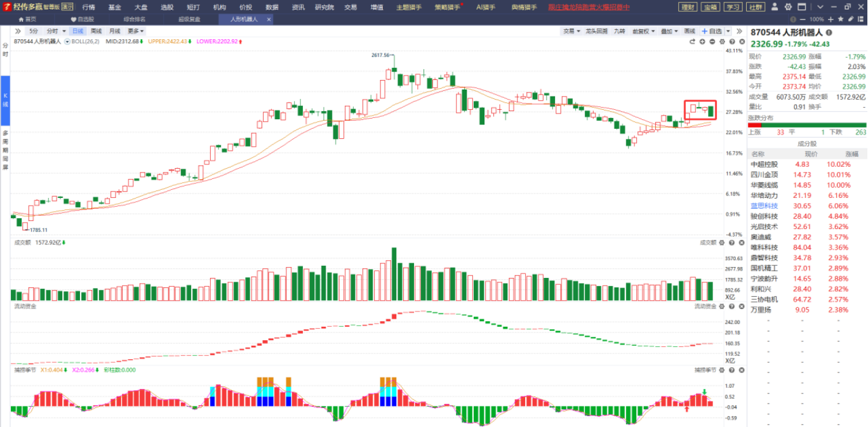This screenshot has height=427, width=868.
Task: Open settings gear in title bar
Action: point(788,7)
